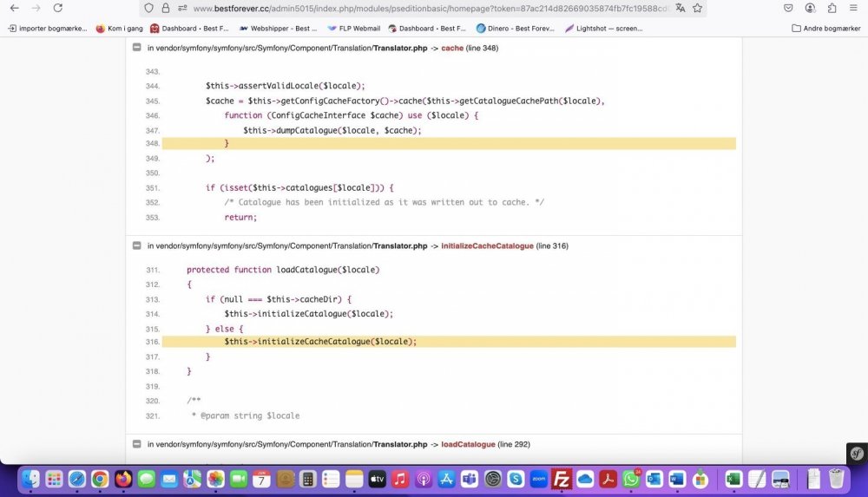Open WhatsApp from the Dock
The width and height of the screenshot is (868, 497).
click(x=630, y=479)
